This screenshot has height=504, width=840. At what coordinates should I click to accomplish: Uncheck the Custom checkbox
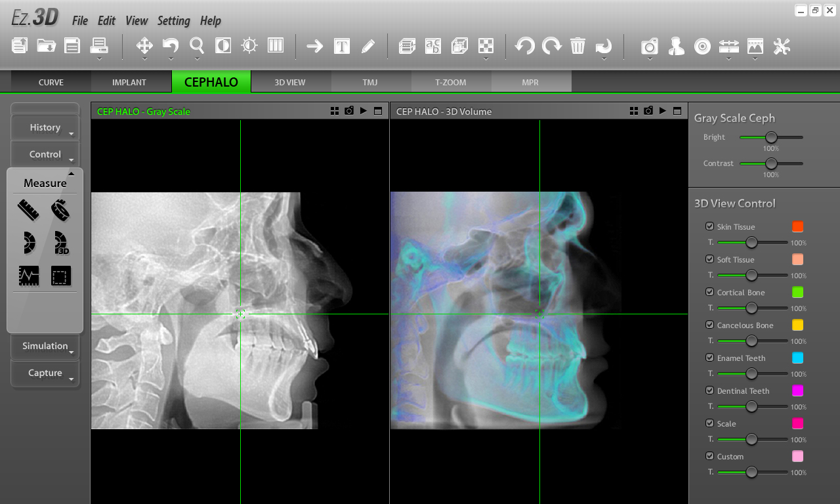tap(709, 456)
